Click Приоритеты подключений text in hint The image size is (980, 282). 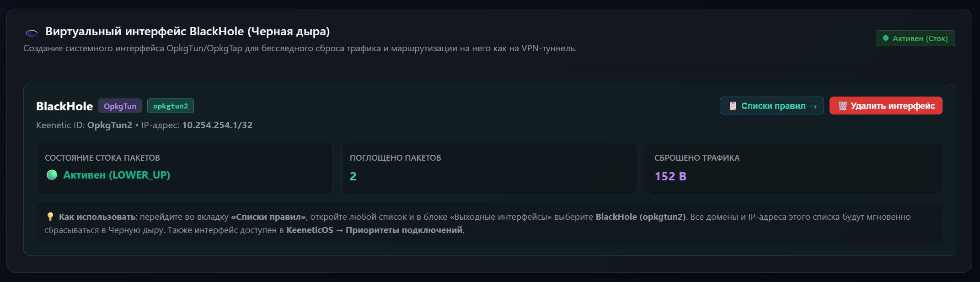404,230
